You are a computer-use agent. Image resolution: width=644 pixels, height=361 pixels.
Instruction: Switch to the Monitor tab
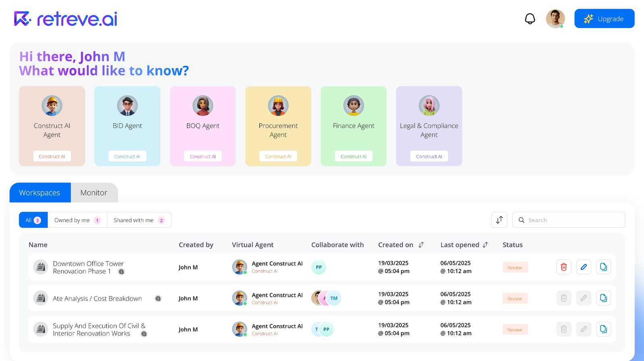[94, 193]
